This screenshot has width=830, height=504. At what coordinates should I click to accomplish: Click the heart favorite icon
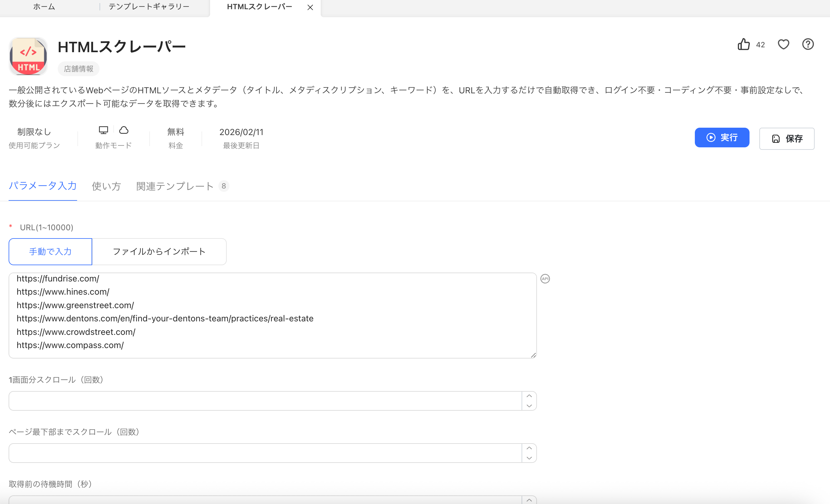coord(783,44)
